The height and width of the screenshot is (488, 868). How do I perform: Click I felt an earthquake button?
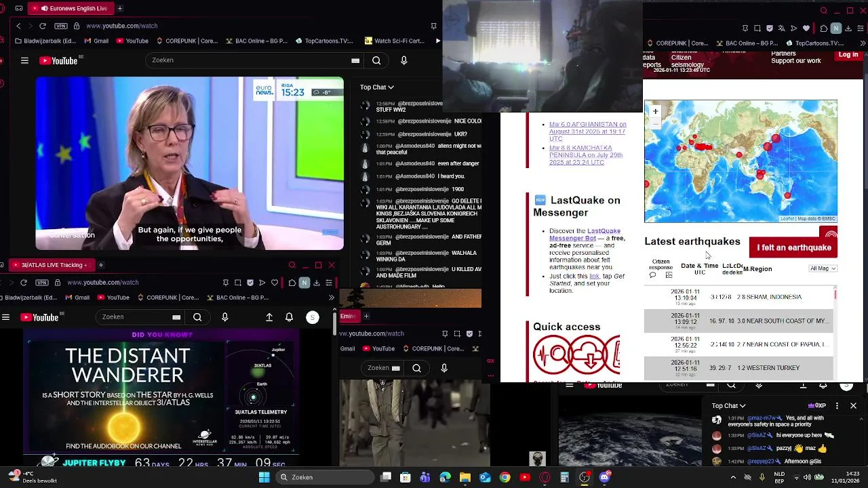[793, 247]
